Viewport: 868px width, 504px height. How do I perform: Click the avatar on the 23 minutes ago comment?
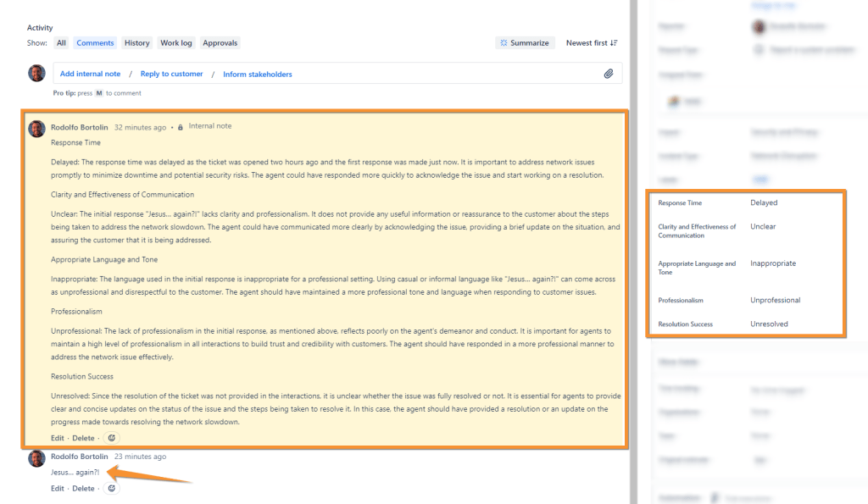pos(36,458)
